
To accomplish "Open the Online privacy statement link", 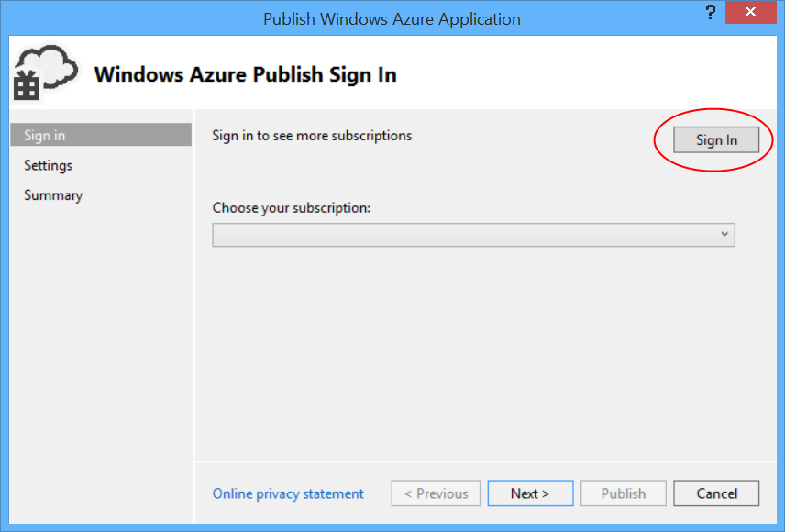I will point(287,493).
